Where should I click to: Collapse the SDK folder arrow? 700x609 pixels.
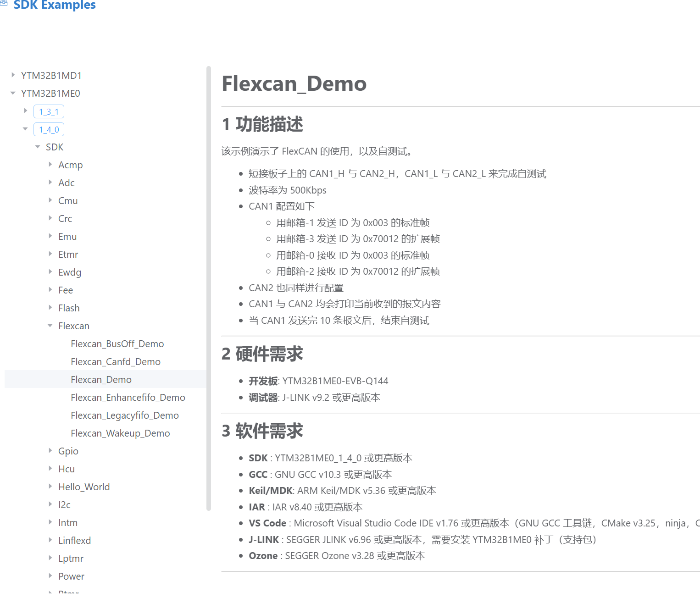pos(38,147)
